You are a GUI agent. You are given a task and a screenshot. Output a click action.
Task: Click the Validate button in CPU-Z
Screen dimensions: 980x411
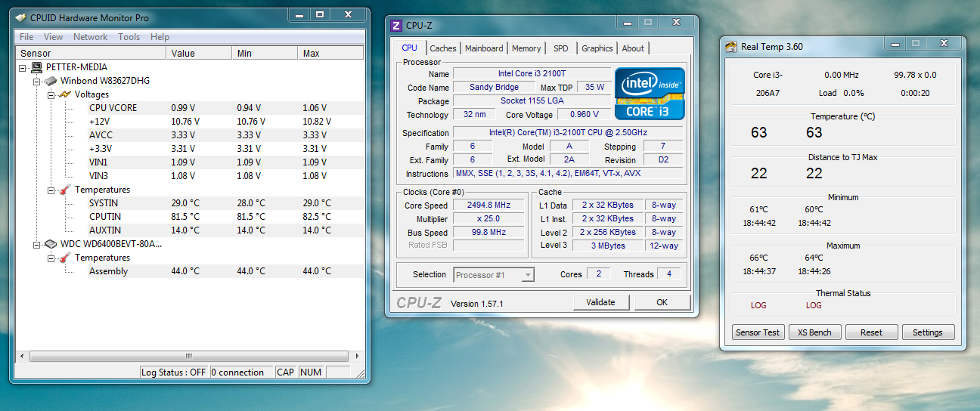pos(600,302)
